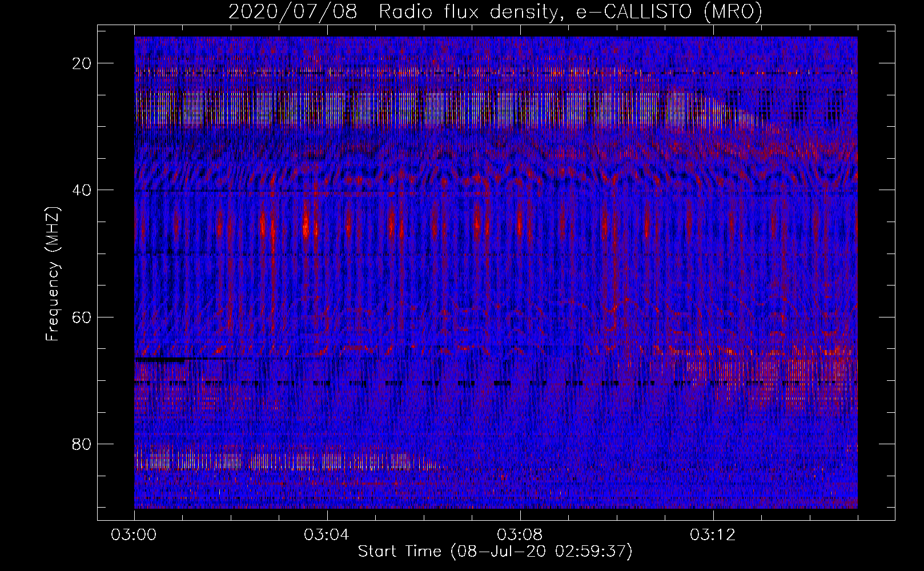Click the 'Start Time' x-axis label

click(399, 552)
